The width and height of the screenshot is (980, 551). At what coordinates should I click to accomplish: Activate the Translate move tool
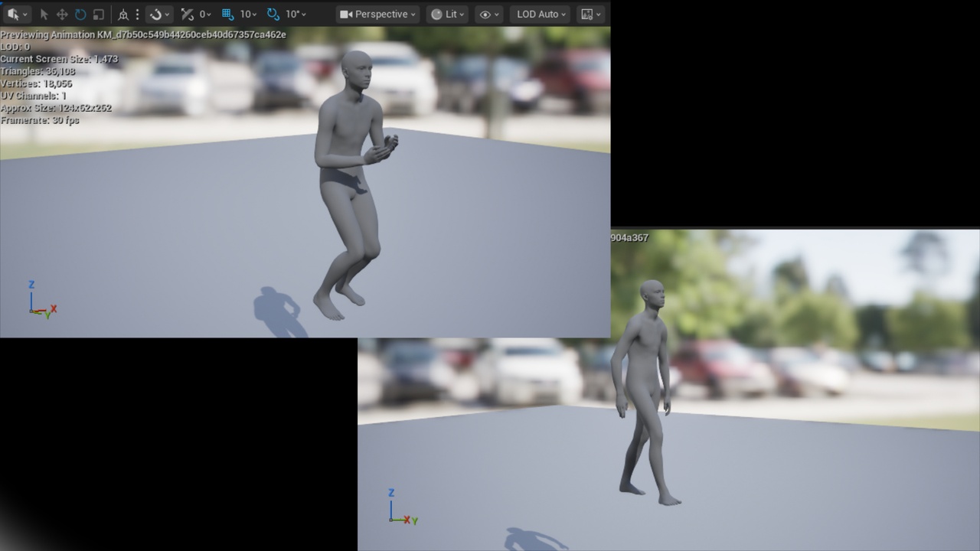pos(62,14)
